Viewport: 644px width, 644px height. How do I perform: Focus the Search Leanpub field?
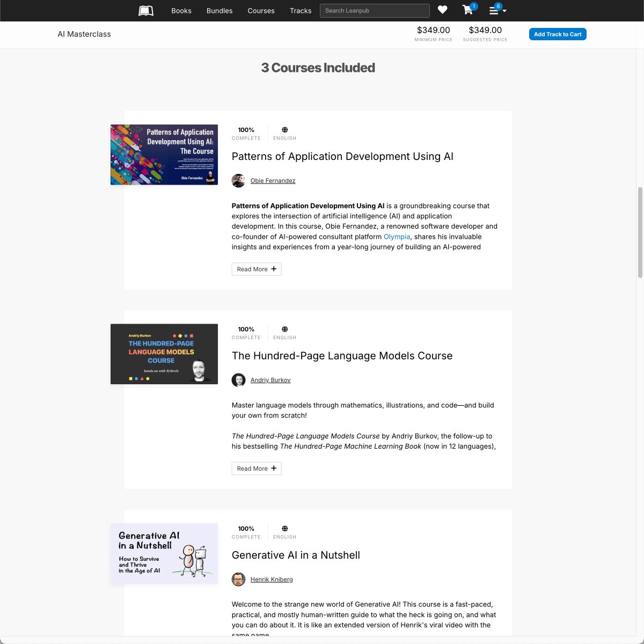tap(375, 11)
